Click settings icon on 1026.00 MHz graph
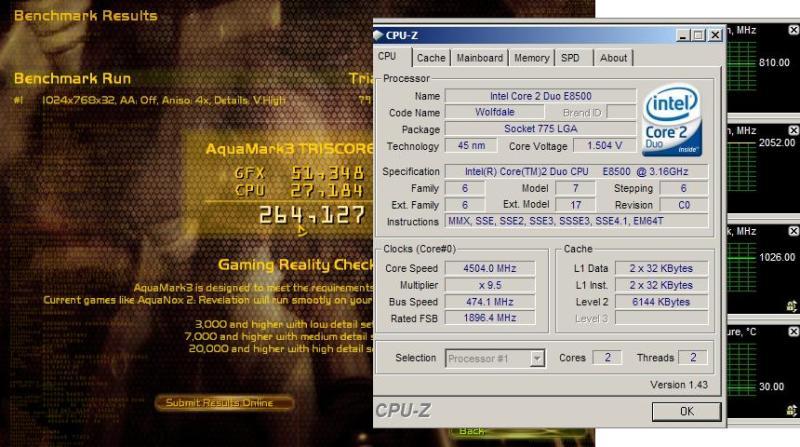The height and width of the screenshot is (447, 800). [x=792, y=306]
